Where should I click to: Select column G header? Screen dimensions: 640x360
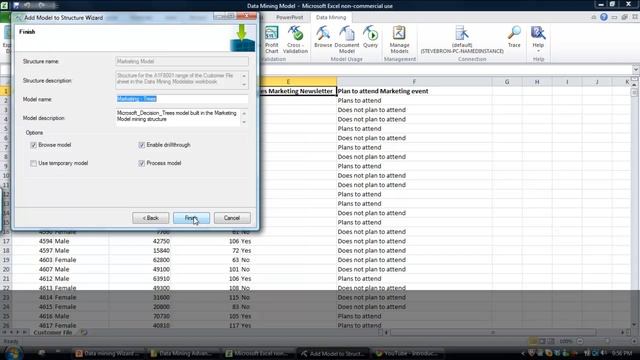507,82
